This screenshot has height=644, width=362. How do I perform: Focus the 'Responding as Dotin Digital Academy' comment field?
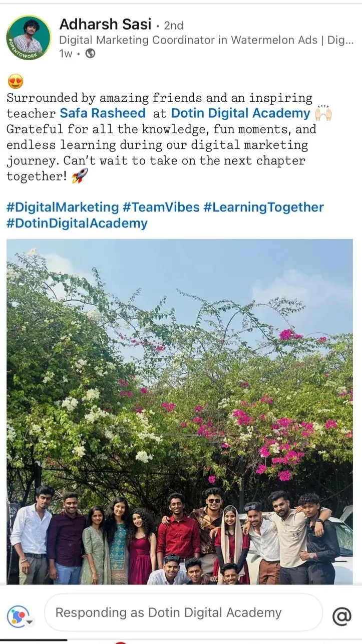point(183,612)
